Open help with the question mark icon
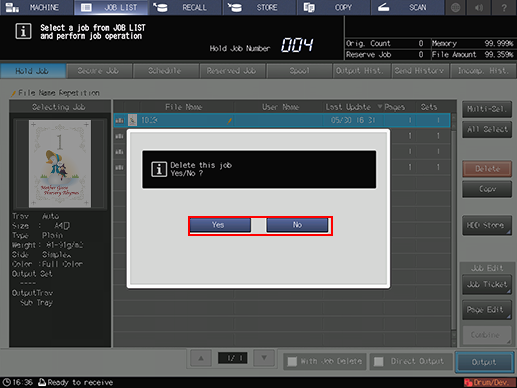Screen dimensions: 517x388 (x=504, y=7)
